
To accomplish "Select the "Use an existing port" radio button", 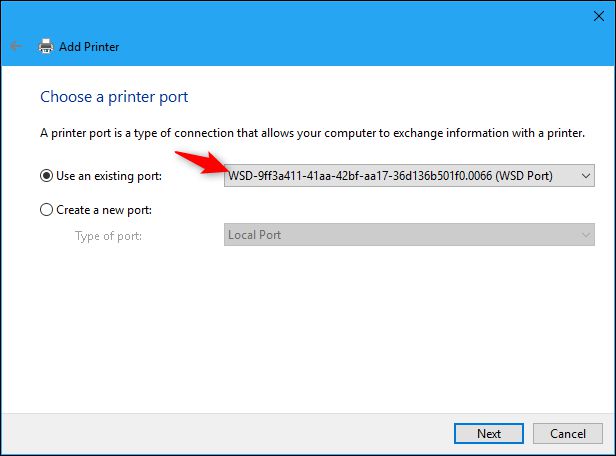I will (46, 176).
